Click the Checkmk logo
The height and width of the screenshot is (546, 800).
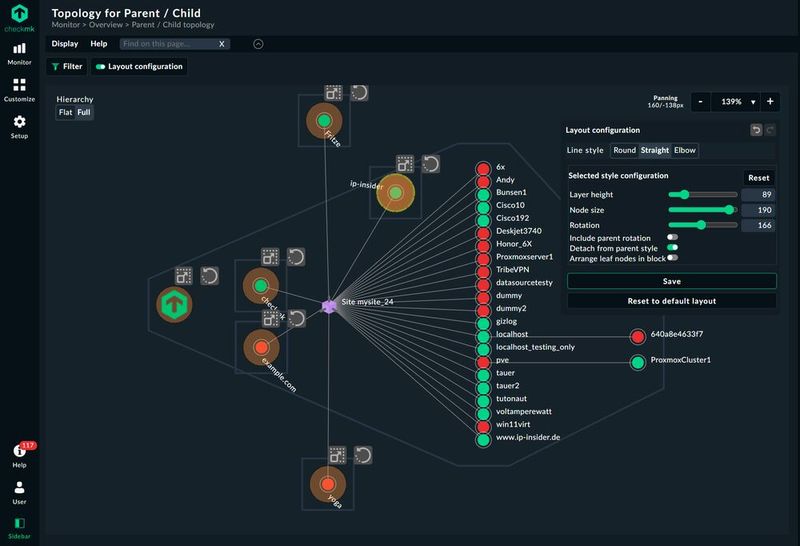click(19, 17)
